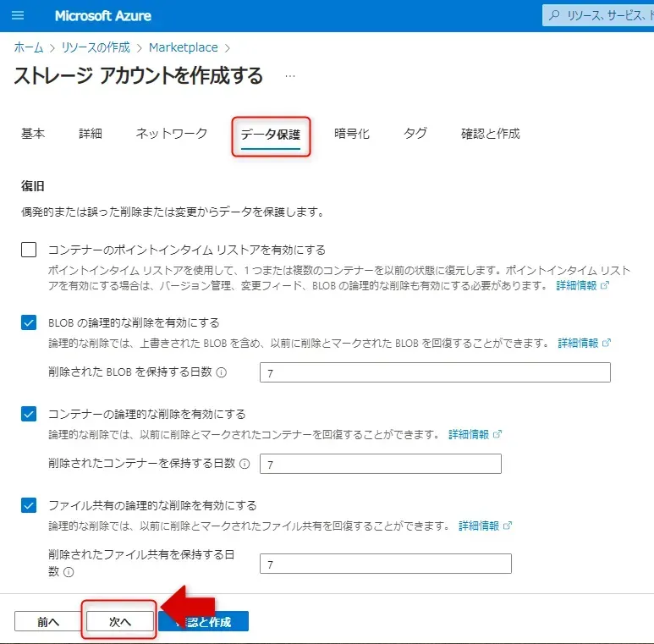
Task: Click info icon for file share retention
Action: click(x=69, y=572)
